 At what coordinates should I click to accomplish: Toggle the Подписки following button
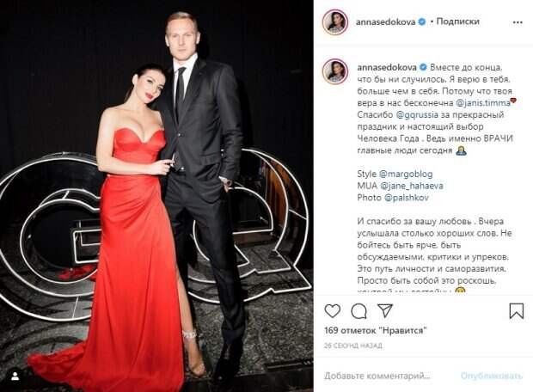tap(457, 21)
